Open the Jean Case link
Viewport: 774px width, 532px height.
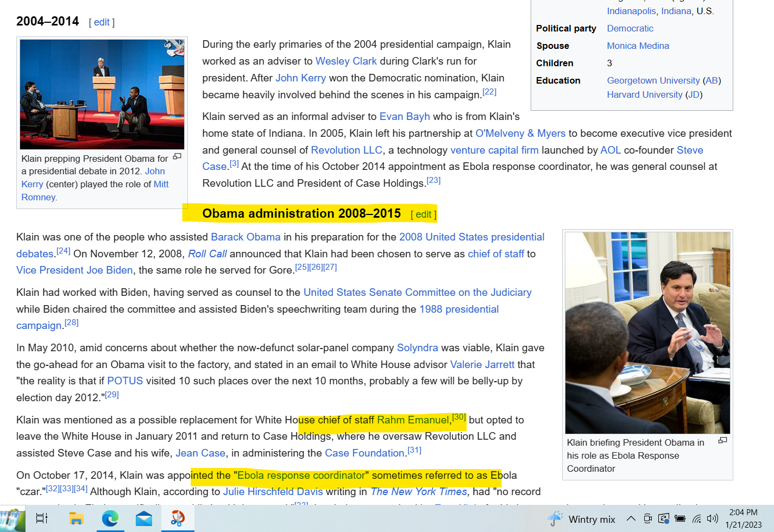click(x=200, y=453)
